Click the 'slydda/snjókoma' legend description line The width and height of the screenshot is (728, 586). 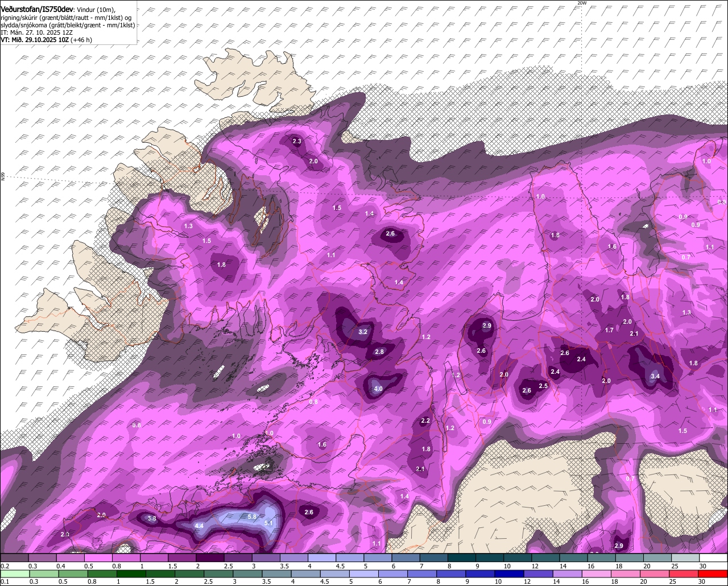[68, 25]
